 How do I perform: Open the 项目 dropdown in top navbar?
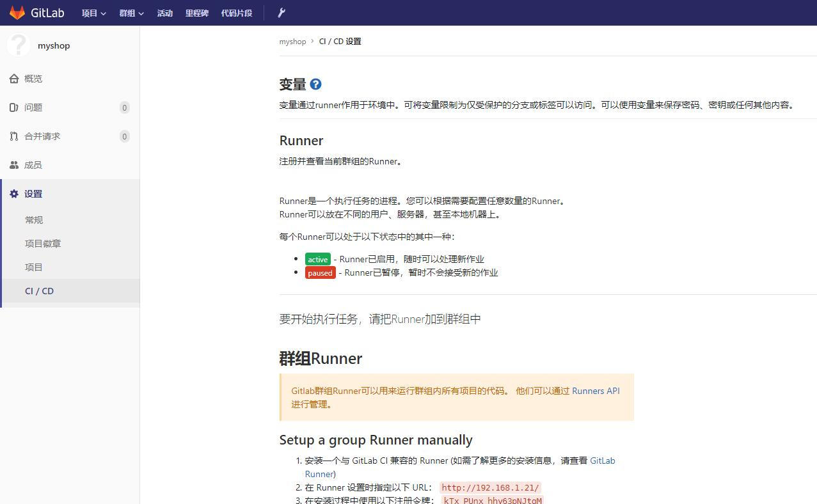[93, 13]
